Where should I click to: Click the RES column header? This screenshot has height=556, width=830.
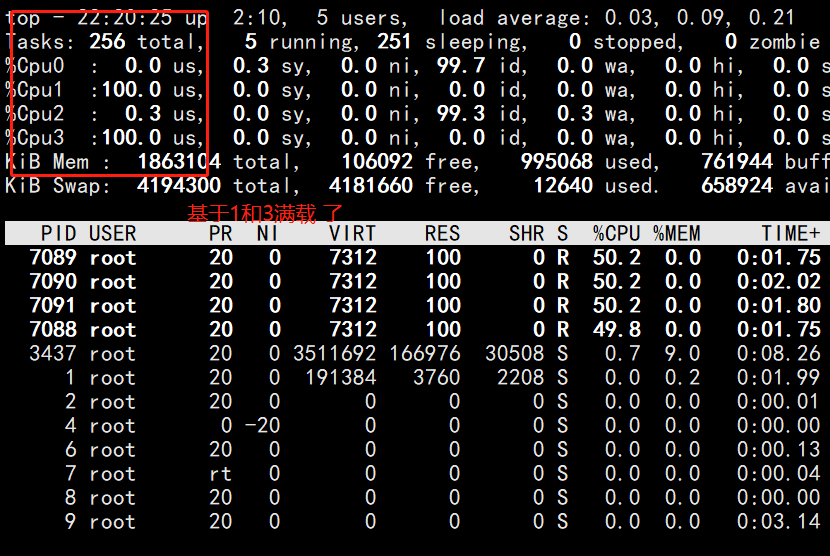coord(442,233)
